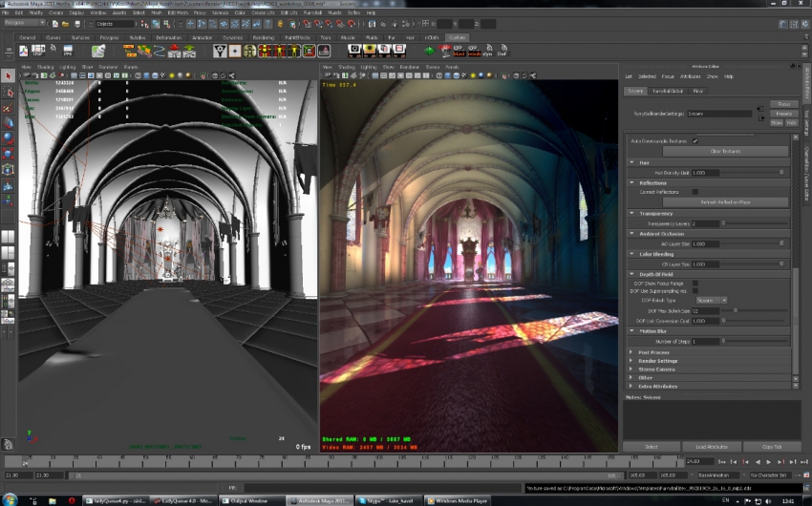Collapse the Reflections section
The image size is (812, 506).
[x=632, y=182]
